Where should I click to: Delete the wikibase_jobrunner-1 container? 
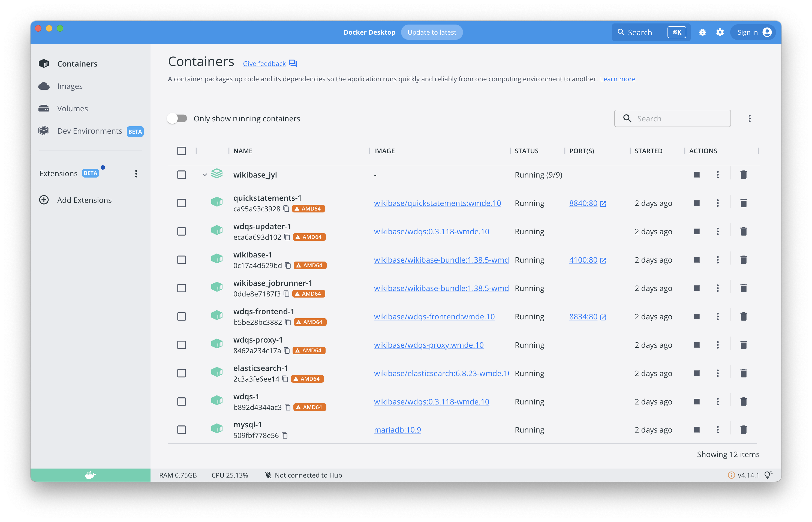point(744,288)
